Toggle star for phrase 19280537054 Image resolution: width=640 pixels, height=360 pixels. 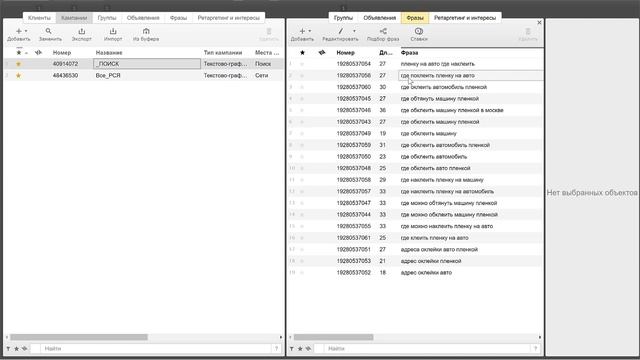coord(302,64)
